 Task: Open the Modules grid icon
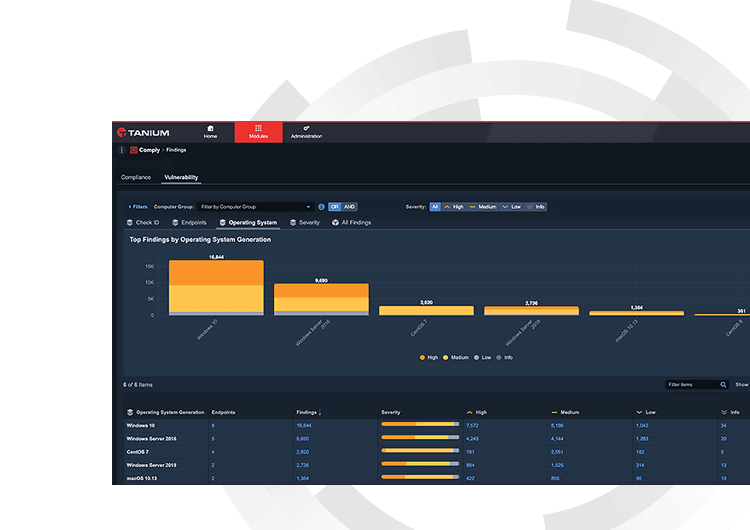[258, 128]
